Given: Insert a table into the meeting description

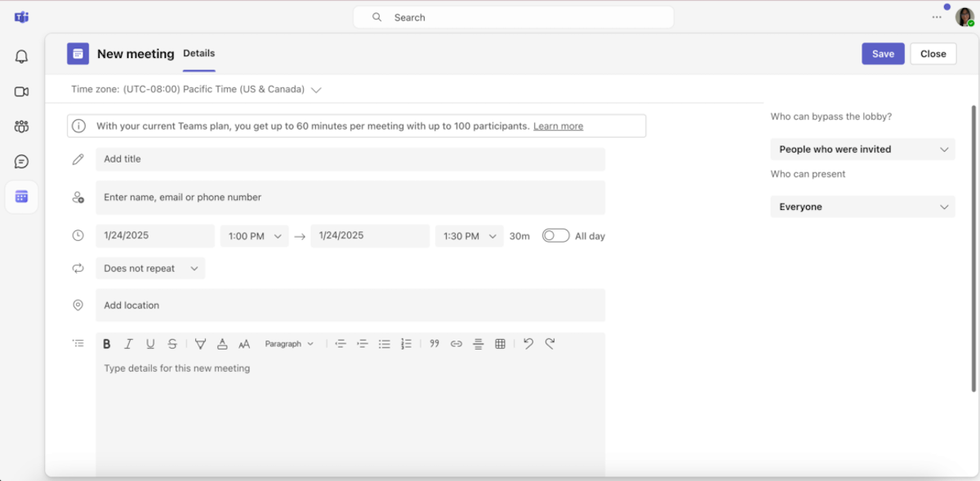Looking at the screenshot, I should [x=500, y=343].
